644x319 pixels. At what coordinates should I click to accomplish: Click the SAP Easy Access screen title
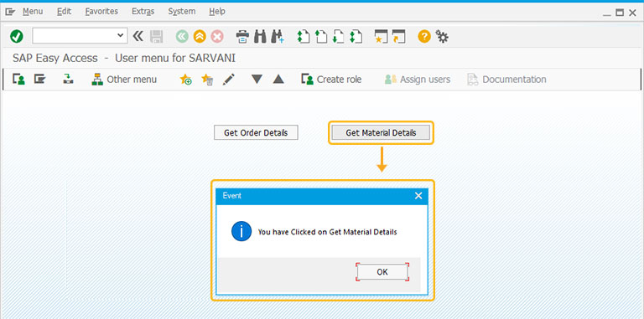pyautogui.click(x=124, y=59)
